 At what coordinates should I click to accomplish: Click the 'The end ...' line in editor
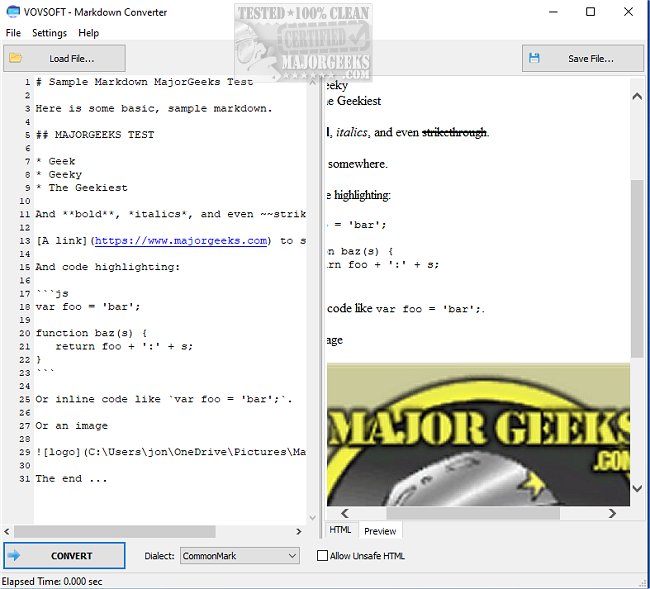pos(71,479)
